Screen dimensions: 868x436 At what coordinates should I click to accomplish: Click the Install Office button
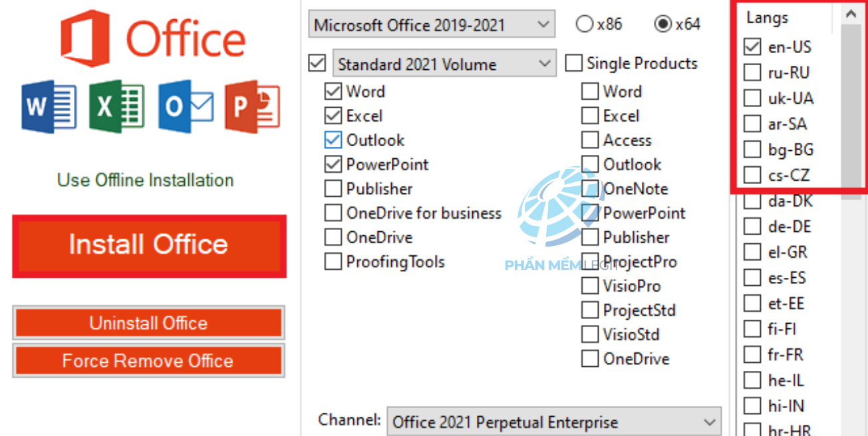coord(149,245)
